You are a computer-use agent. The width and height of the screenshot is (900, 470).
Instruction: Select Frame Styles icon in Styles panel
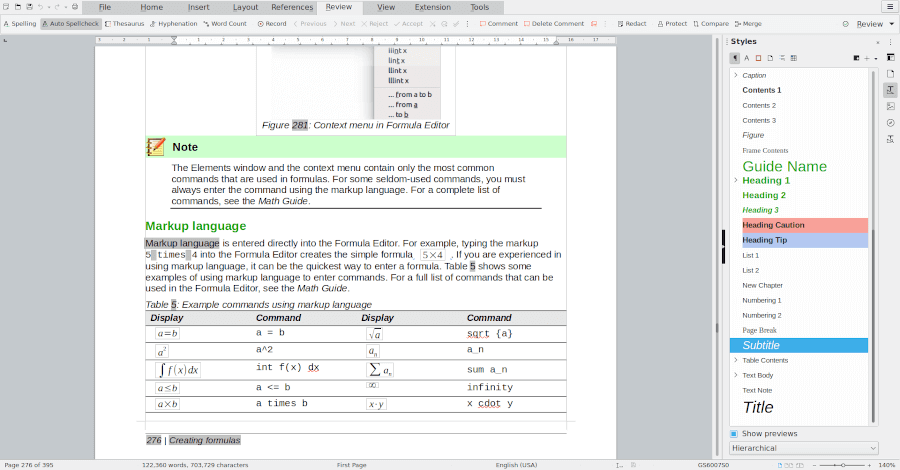click(758, 58)
